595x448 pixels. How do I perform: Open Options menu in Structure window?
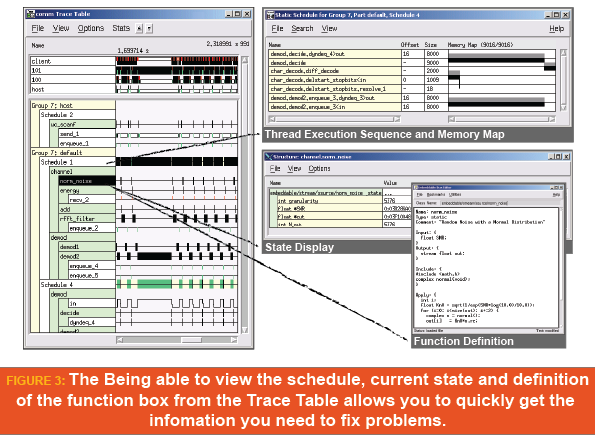pos(319,168)
